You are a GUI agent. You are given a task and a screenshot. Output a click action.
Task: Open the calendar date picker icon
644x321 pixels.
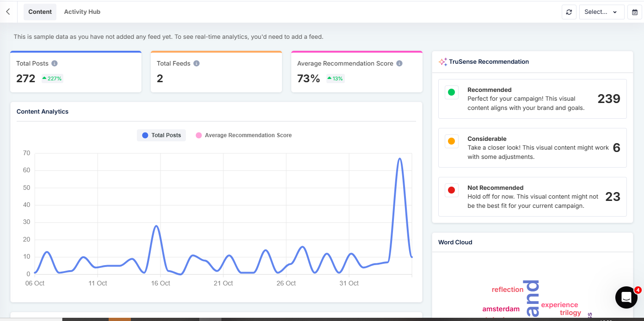[x=635, y=12]
